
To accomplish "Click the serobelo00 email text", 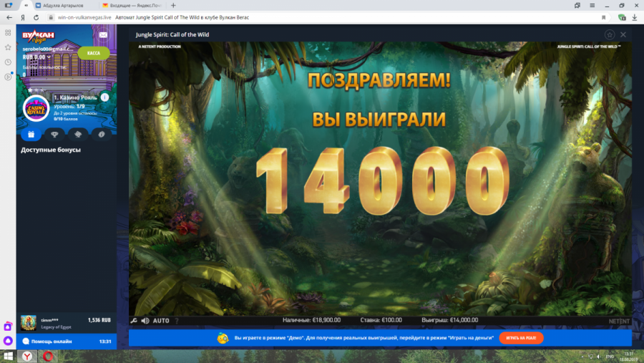I will click(48, 49).
